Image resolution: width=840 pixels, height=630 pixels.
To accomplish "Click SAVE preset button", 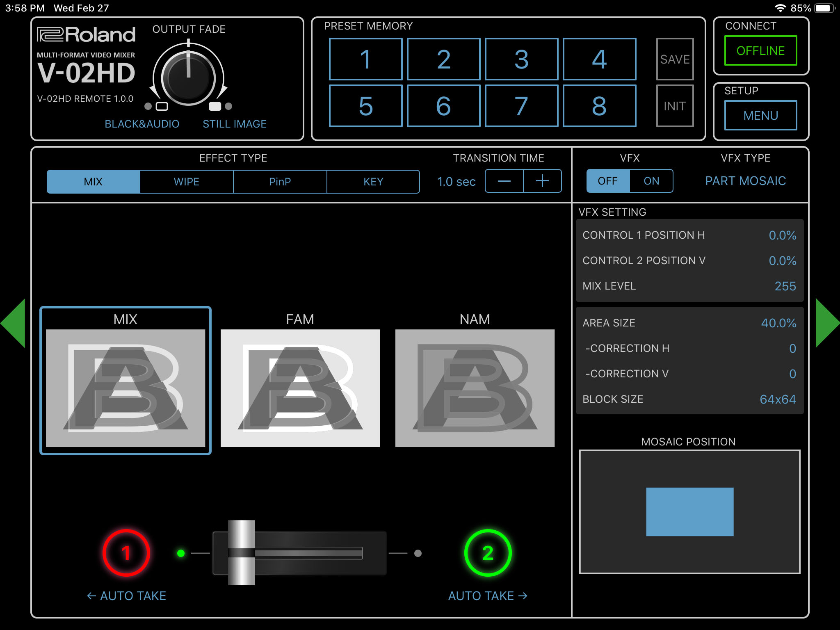I will [675, 59].
